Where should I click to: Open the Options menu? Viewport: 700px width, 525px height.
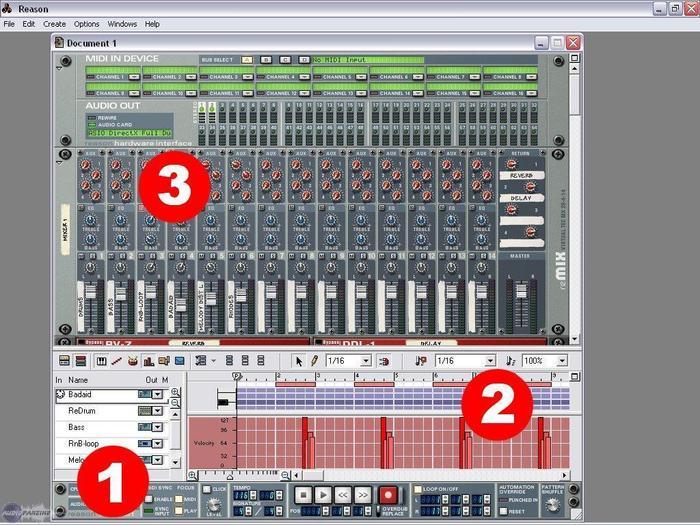87,24
